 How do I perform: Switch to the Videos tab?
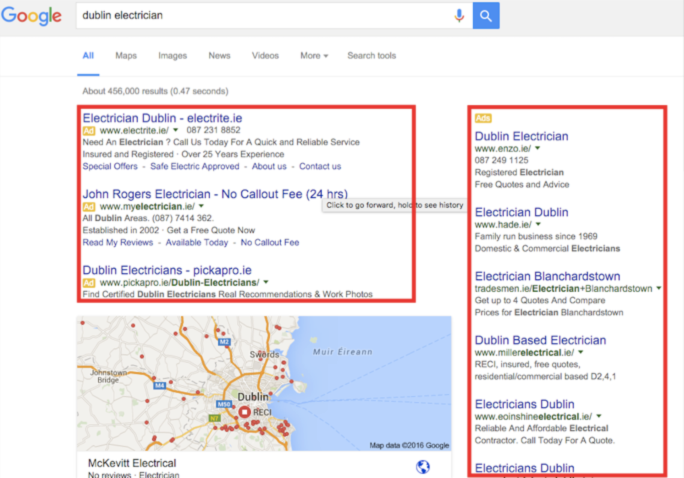click(265, 55)
